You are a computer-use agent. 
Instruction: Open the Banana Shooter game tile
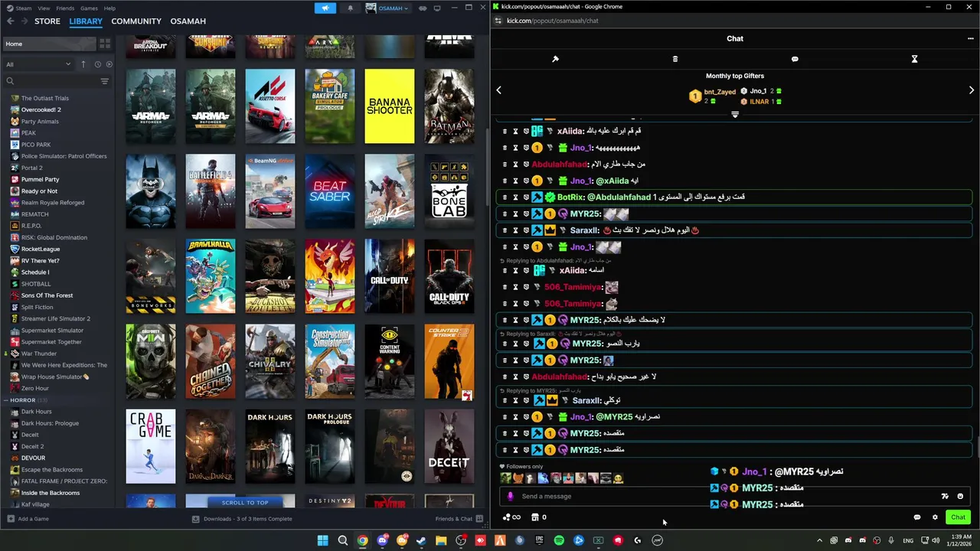(389, 106)
